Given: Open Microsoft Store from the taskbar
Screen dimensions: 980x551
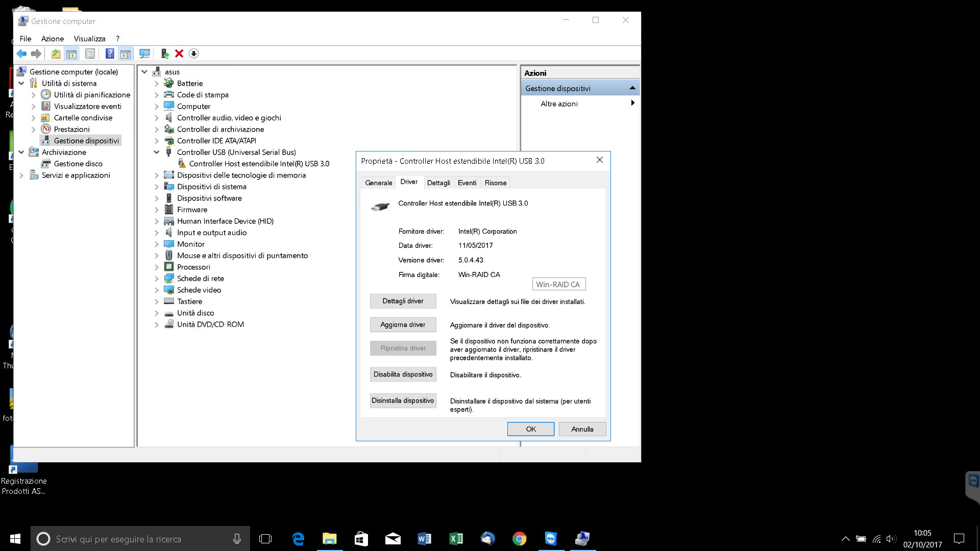Looking at the screenshot, I should coord(361,539).
